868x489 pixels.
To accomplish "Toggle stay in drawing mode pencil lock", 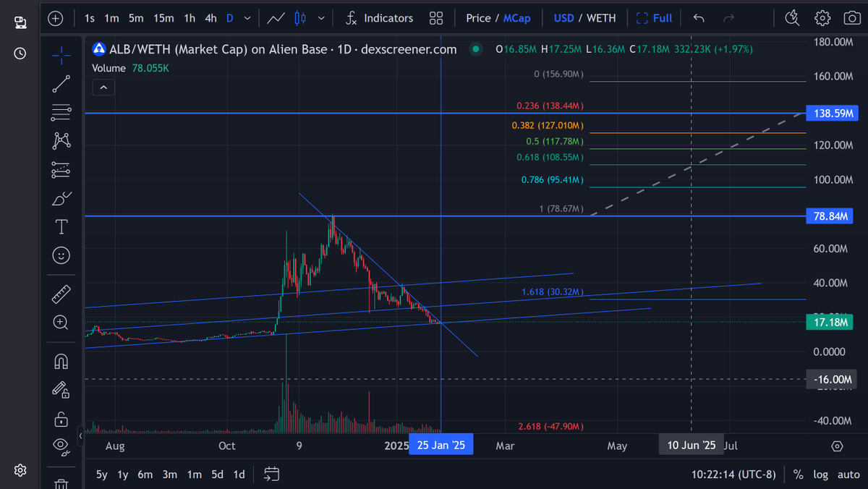I will (x=61, y=390).
